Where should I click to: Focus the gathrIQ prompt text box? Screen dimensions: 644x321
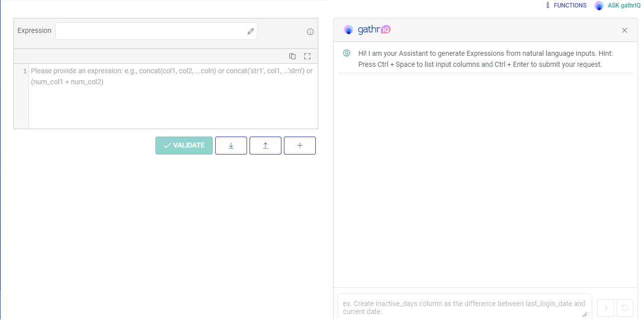click(x=463, y=307)
